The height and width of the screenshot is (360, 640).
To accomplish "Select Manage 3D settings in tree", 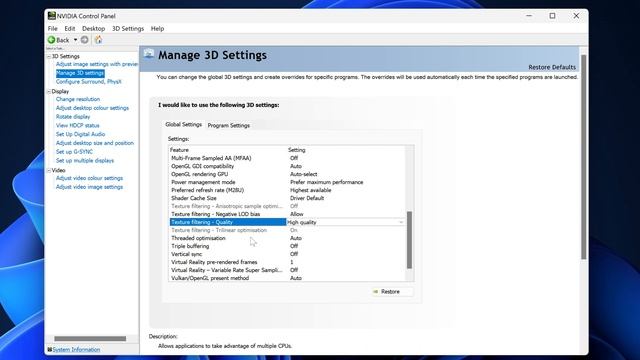I will coord(80,73).
